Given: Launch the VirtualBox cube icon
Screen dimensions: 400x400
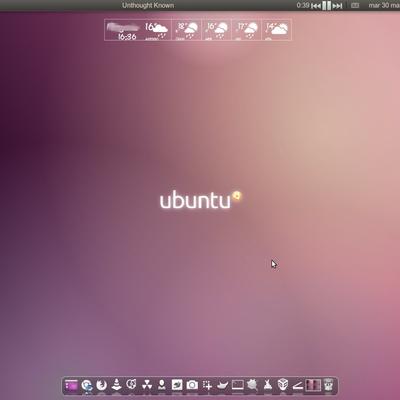Looking at the screenshot, I should coord(283,385).
